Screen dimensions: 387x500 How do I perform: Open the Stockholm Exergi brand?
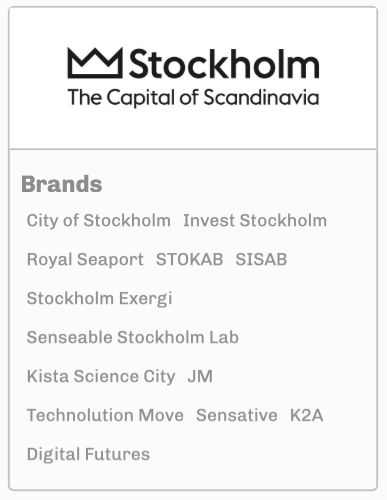99,299
